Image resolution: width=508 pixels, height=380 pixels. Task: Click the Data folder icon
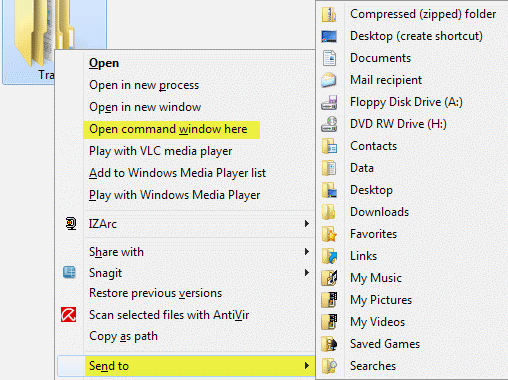point(329,168)
